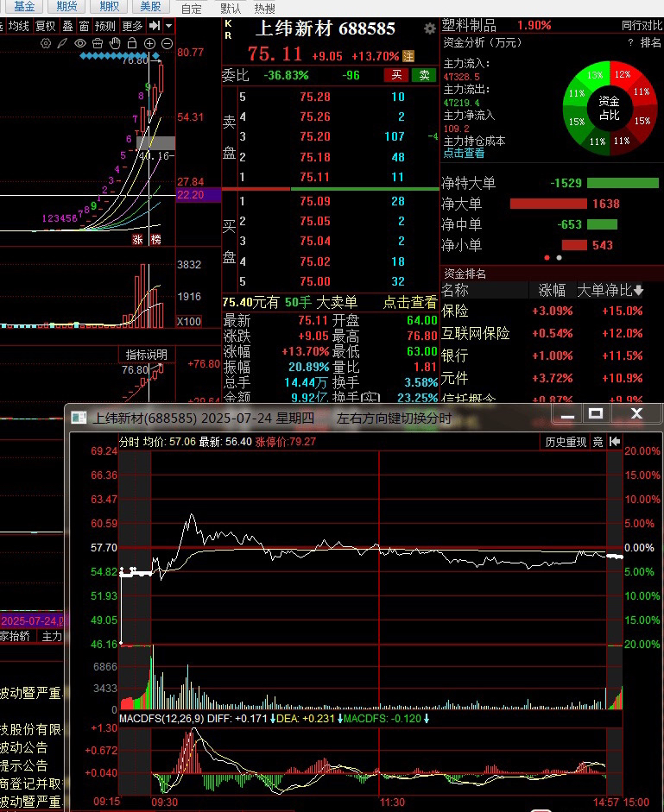Select the 热搜 tab

264,9
